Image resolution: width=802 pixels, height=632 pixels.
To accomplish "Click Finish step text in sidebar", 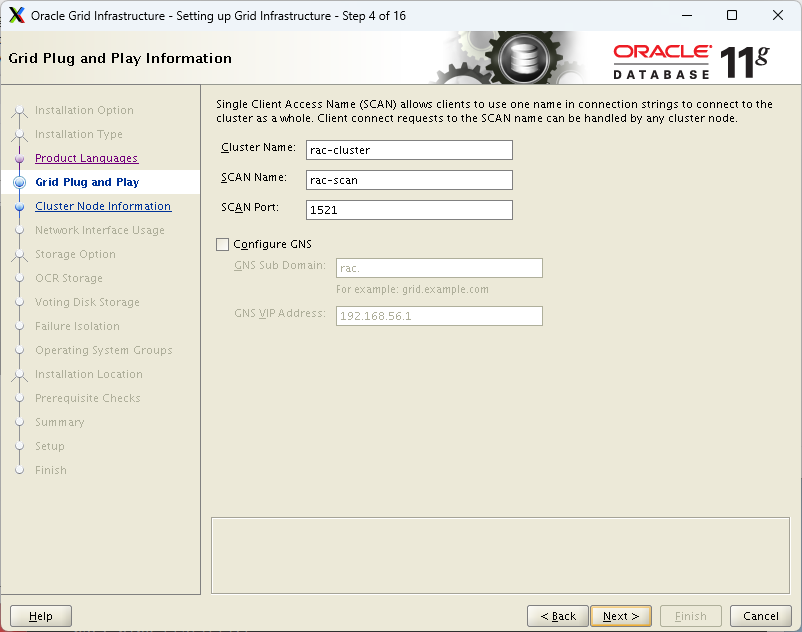I will click(x=51, y=470).
